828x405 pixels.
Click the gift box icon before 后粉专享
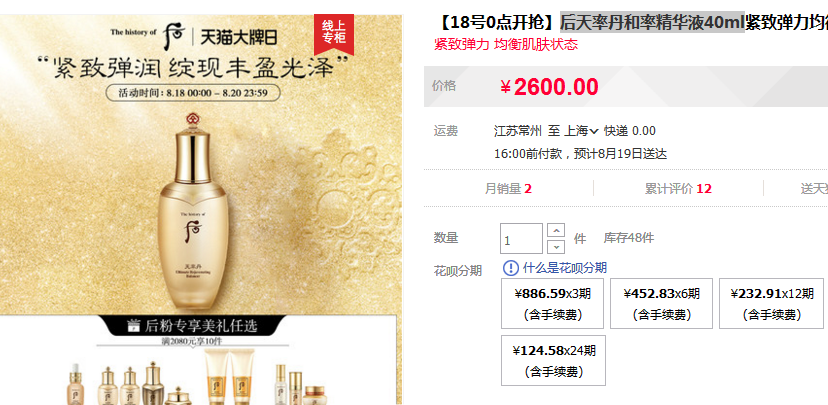pyautogui.click(x=135, y=325)
